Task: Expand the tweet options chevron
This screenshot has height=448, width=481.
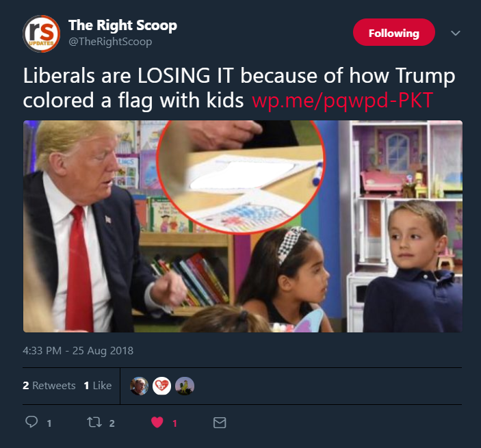Action: [x=456, y=33]
